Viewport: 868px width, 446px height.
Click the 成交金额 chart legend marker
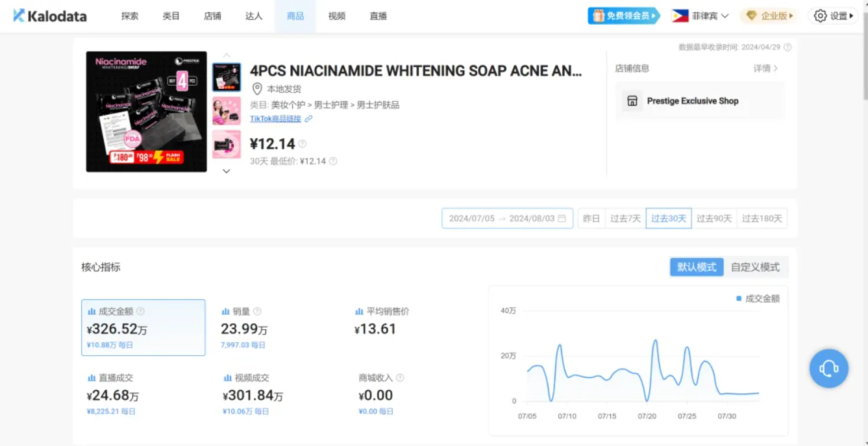739,299
